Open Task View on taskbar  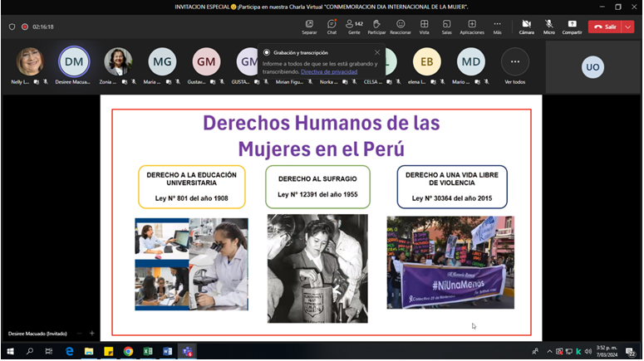49,352
